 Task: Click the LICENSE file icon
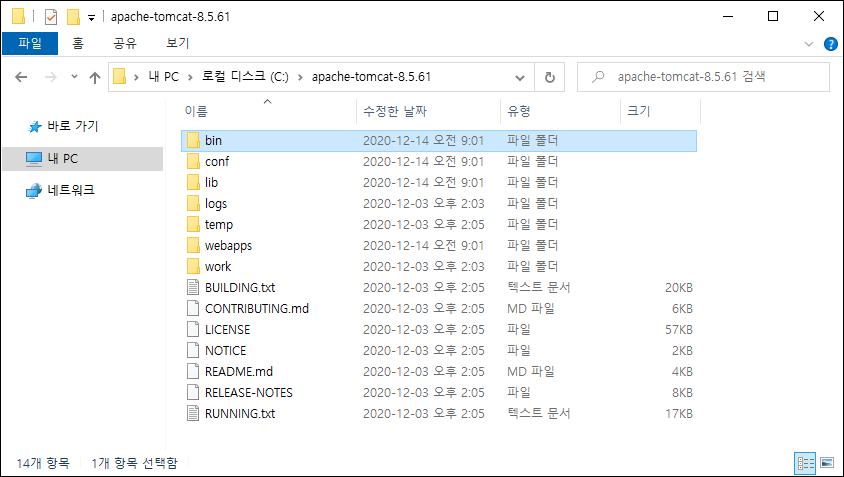pyautogui.click(x=193, y=329)
